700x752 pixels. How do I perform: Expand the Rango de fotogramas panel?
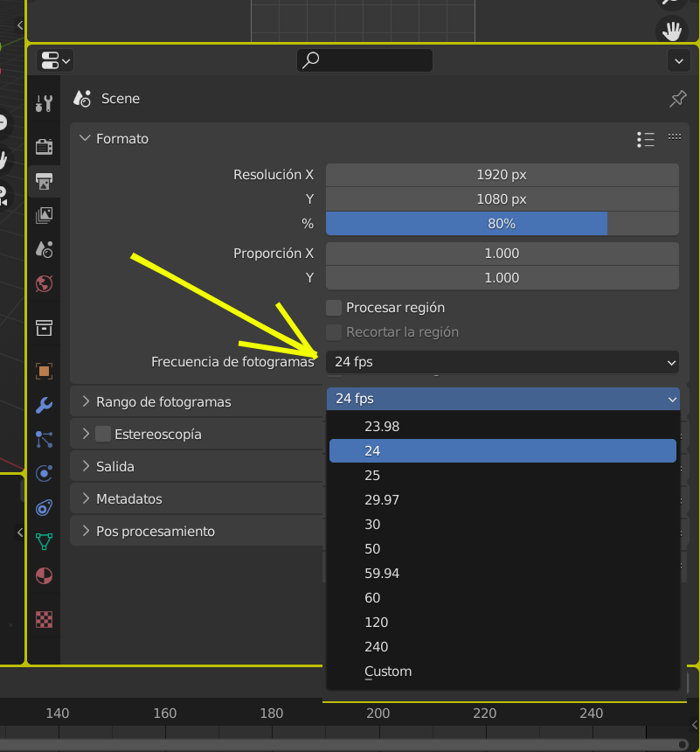[86, 401]
